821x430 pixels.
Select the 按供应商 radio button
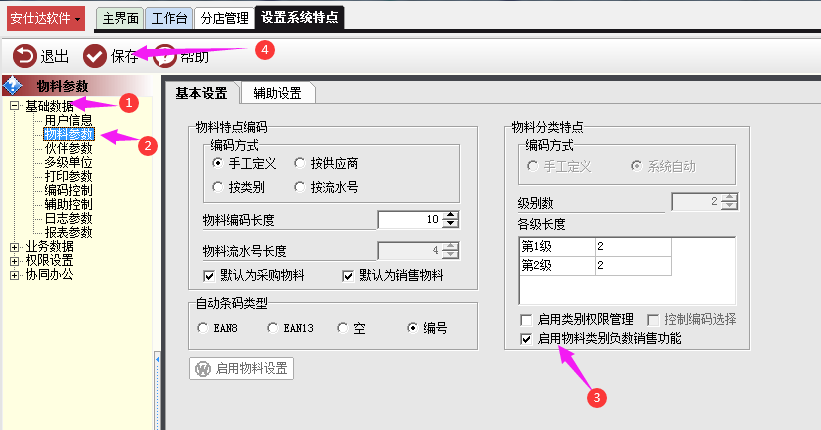299,163
